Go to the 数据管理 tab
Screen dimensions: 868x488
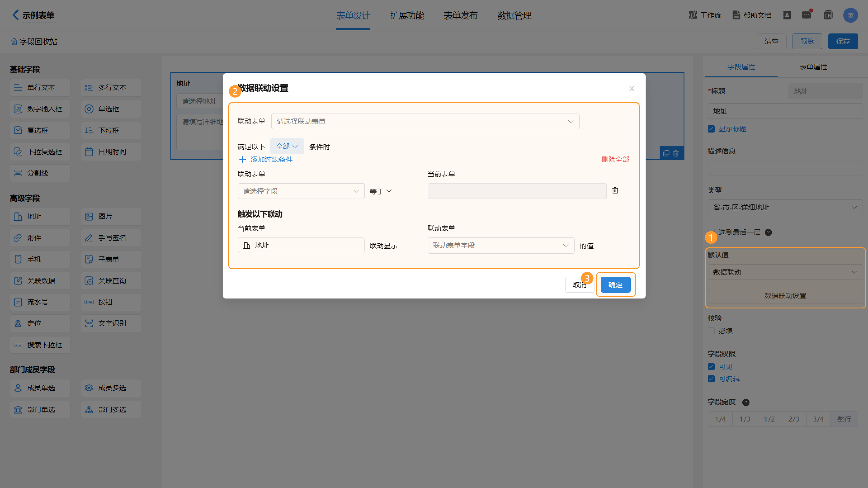coord(514,16)
